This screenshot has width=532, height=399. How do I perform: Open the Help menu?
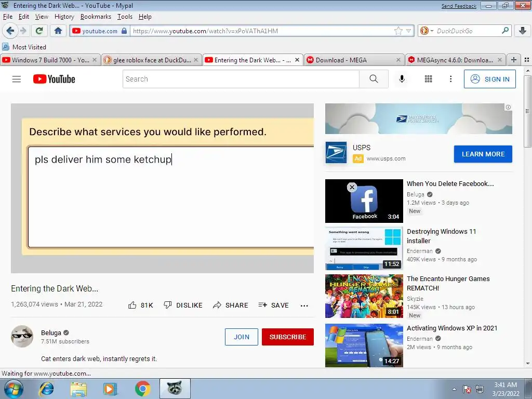tap(145, 17)
